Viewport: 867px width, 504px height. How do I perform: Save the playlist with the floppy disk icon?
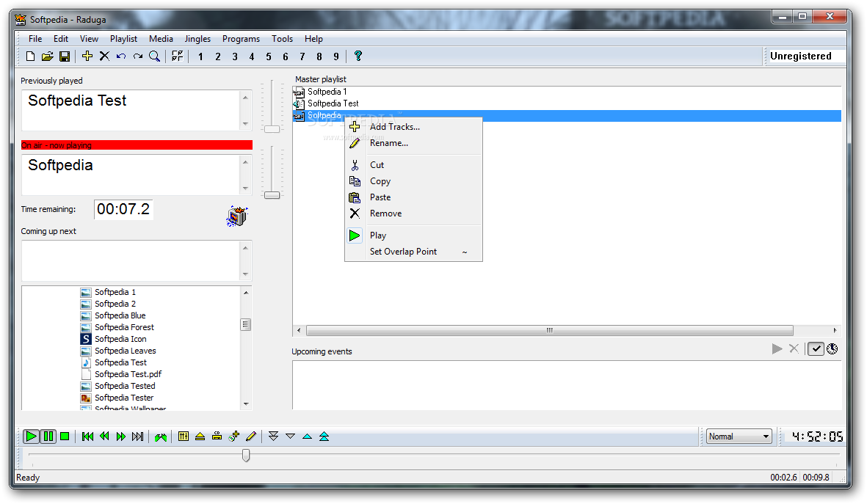click(x=65, y=56)
